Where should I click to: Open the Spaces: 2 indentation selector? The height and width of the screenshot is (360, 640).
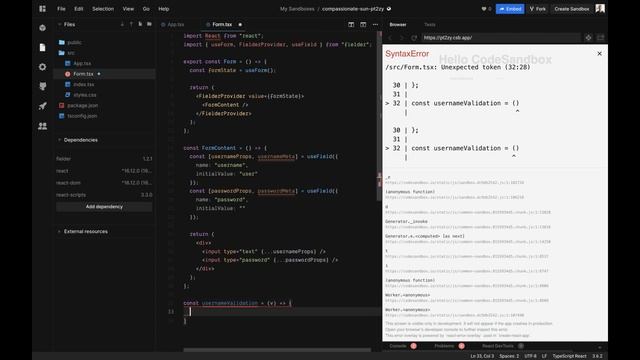pyautogui.click(x=509, y=356)
